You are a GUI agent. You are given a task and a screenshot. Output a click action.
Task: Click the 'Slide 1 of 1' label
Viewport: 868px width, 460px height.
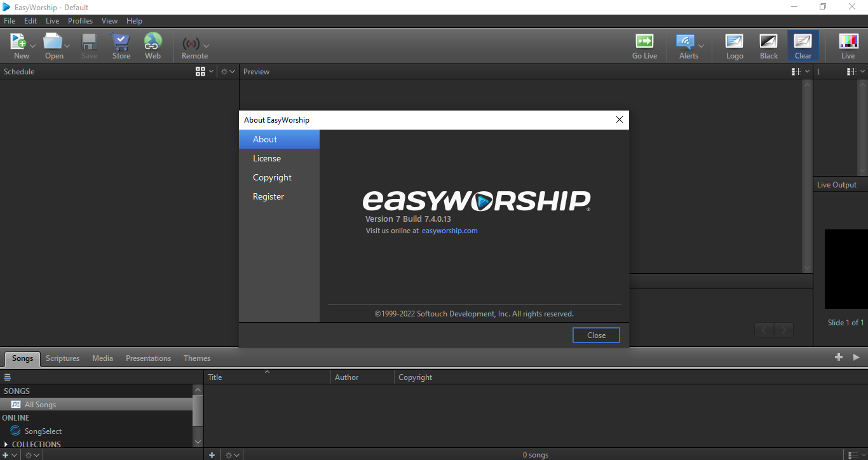point(846,323)
